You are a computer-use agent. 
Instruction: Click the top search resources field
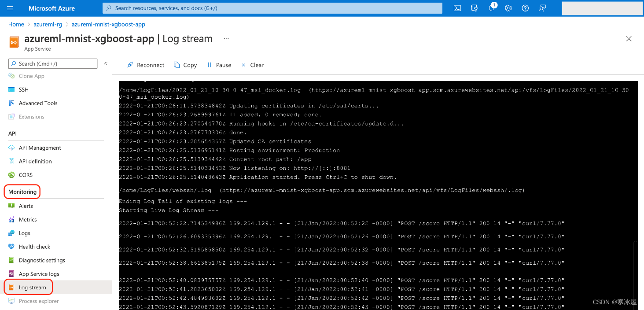click(x=272, y=8)
